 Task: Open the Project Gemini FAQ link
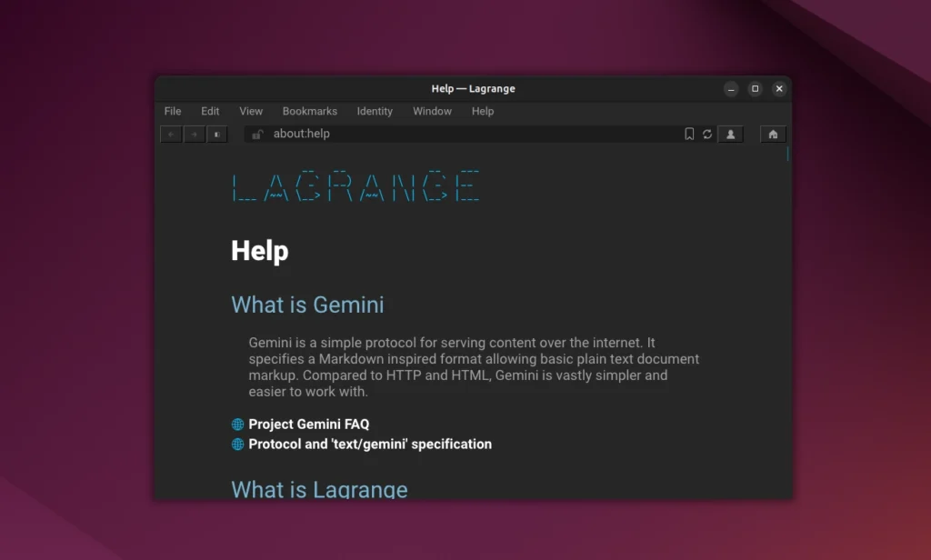308,424
